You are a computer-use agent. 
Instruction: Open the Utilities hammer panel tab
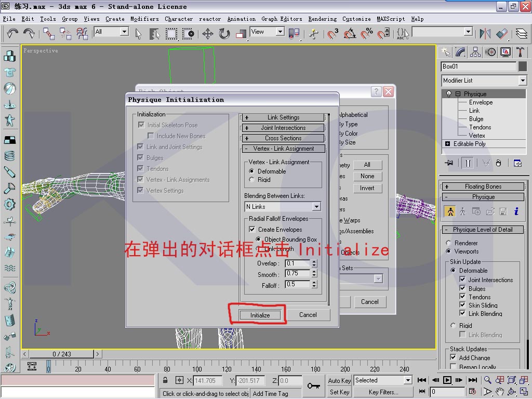click(x=520, y=52)
